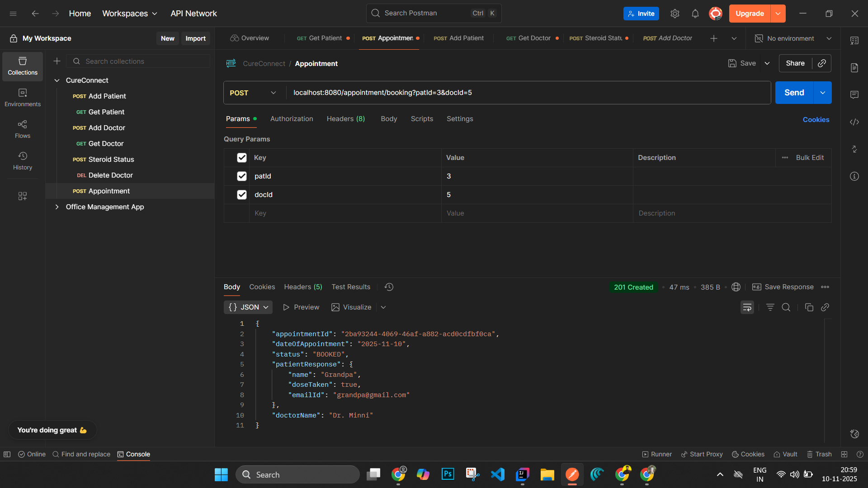This screenshot has height=488, width=868.
Task: Click the Environments sidebar icon
Action: (x=23, y=97)
